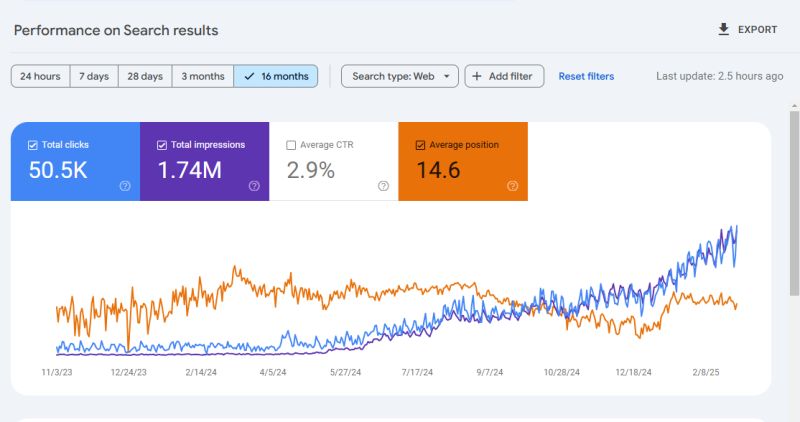Click the plus icon in Add filter
800x422 pixels.
(477, 76)
